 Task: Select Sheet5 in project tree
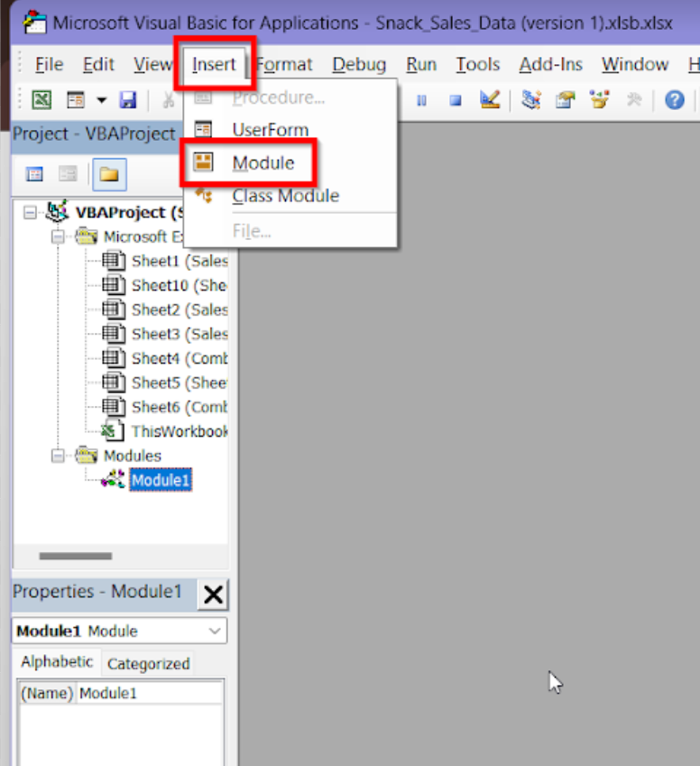(180, 383)
